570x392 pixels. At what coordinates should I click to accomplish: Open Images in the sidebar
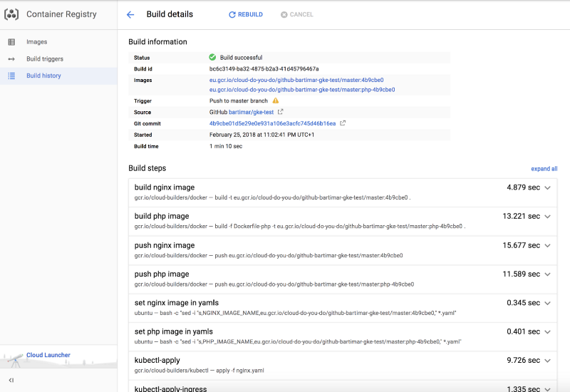[58, 42]
